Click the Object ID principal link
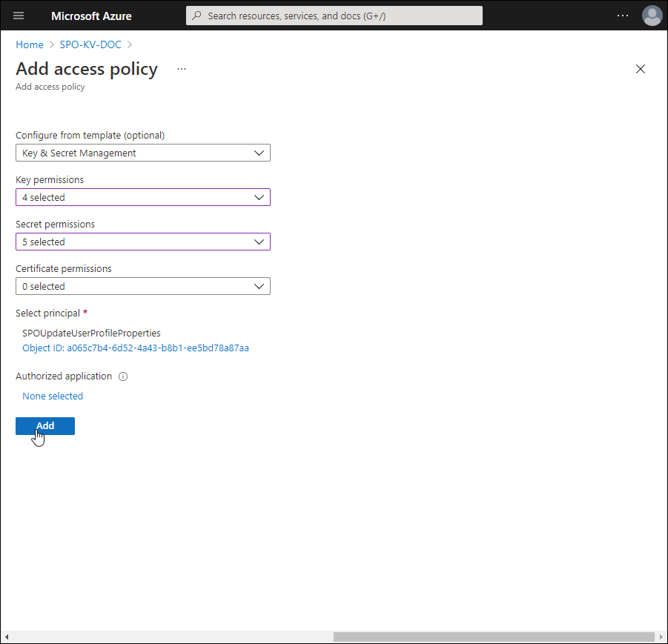Screen dimensions: 668x644 pos(136,348)
